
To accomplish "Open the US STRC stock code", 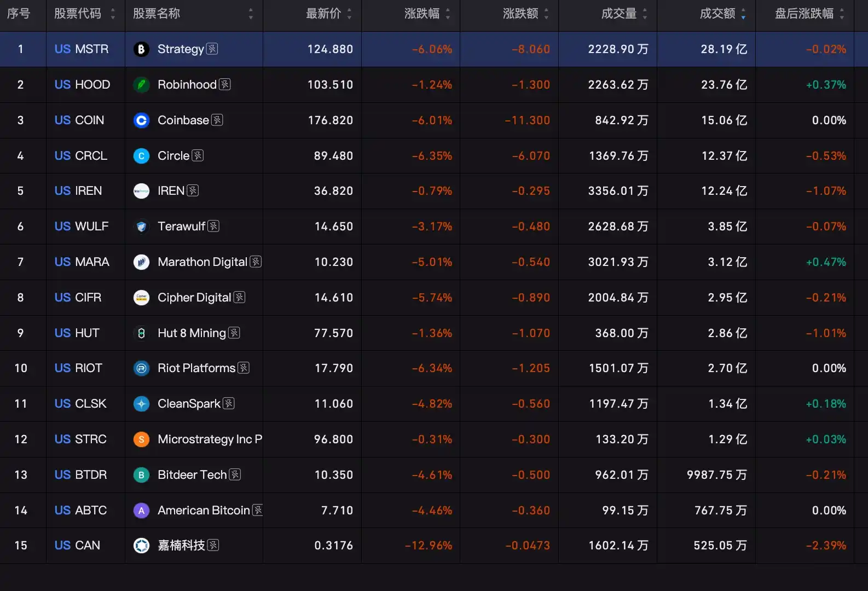I will (x=80, y=439).
